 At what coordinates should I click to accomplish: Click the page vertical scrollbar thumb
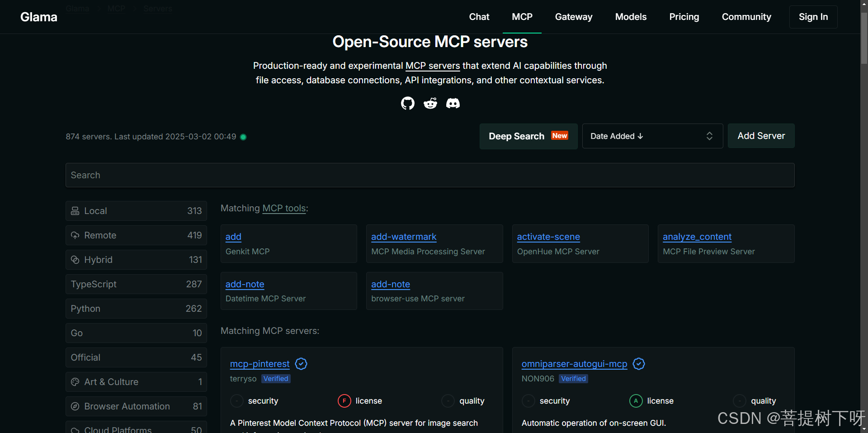[x=864, y=38]
